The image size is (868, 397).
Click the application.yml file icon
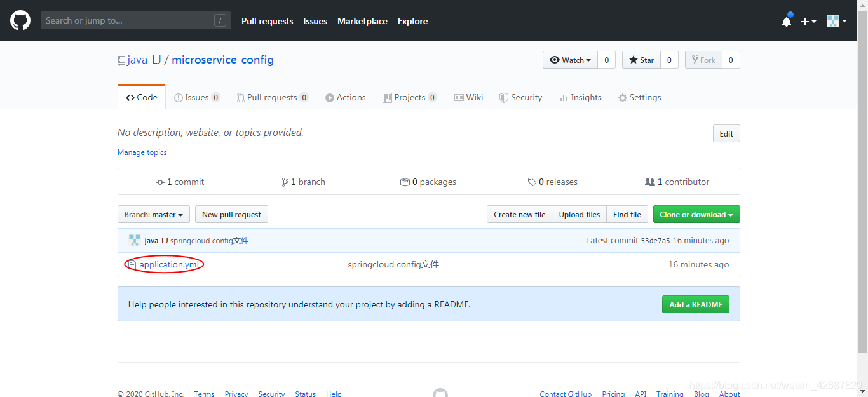(x=132, y=265)
